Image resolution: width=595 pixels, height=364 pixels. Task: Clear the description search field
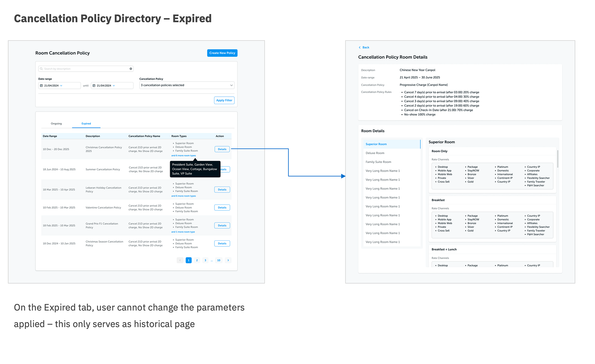pyautogui.click(x=131, y=69)
